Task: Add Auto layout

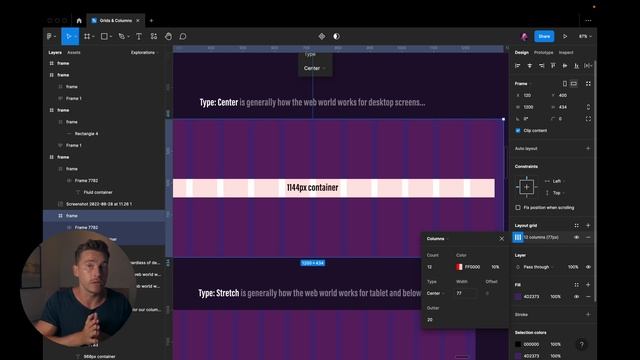Action: point(588,149)
